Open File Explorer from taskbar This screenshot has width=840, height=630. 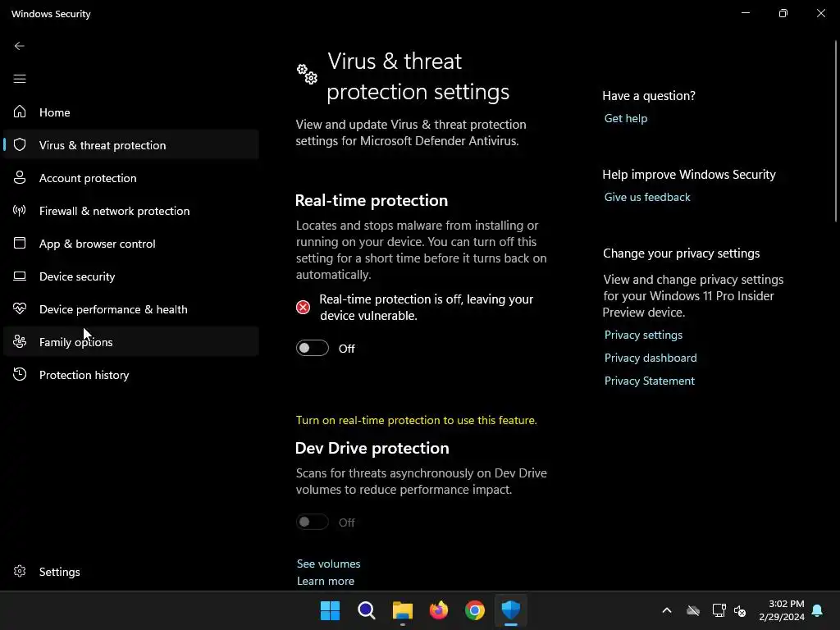click(x=402, y=610)
